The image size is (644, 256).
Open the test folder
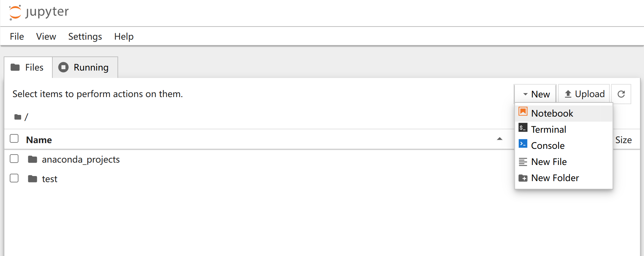[49, 179]
